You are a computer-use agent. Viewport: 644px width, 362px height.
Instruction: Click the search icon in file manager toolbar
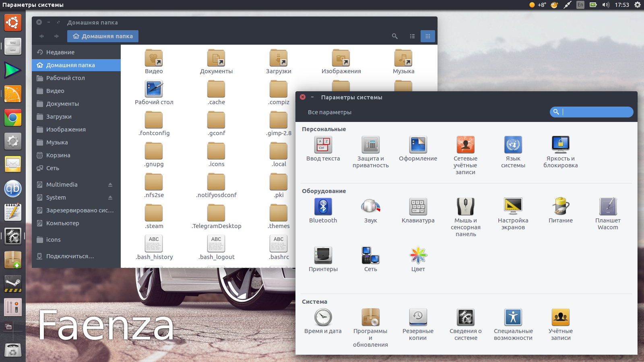pyautogui.click(x=395, y=36)
